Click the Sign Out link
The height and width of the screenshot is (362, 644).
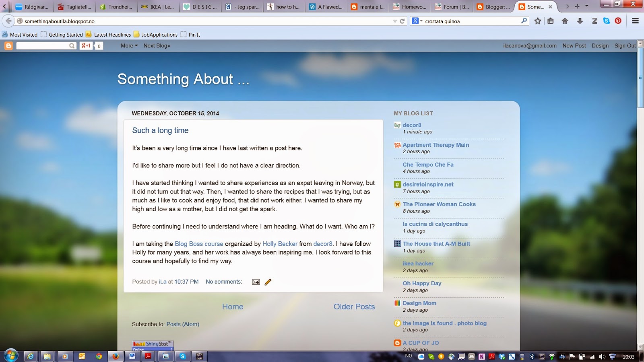pyautogui.click(x=625, y=46)
